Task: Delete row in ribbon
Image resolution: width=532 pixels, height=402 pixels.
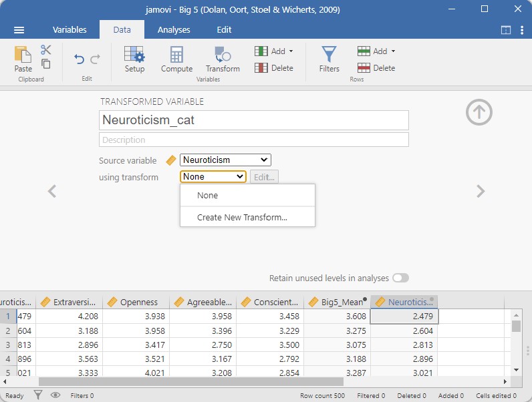Action: pyautogui.click(x=376, y=68)
